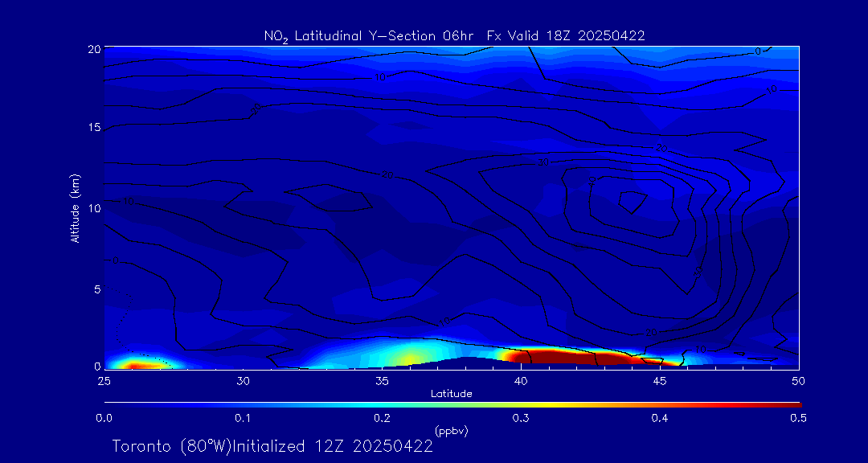Viewport: 868px width, 463px height.
Task: Click the 'Latitude' axis label
Action: [x=451, y=394]
